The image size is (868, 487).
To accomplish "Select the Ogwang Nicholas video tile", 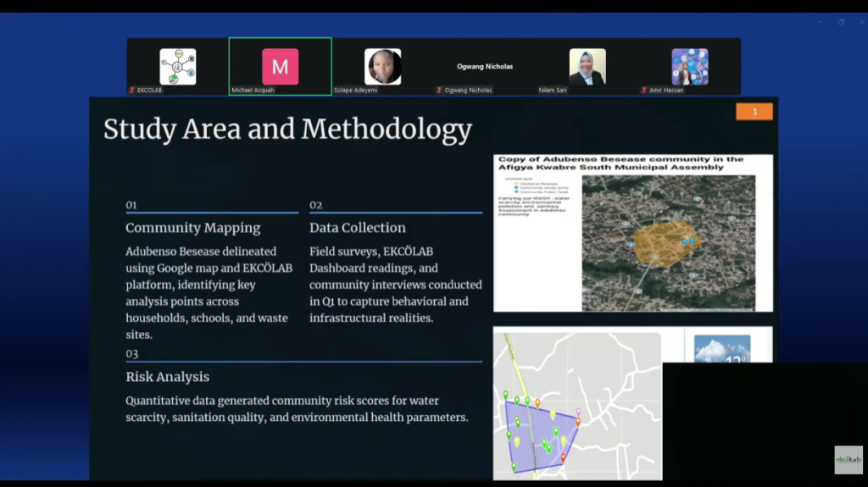I will click(x=485, y=66).
